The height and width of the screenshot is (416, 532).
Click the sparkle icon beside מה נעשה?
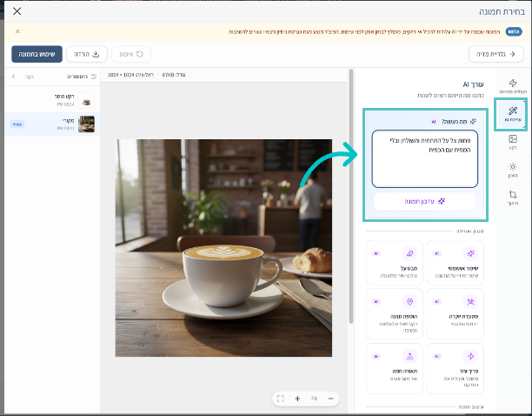[x=473, y=121]
